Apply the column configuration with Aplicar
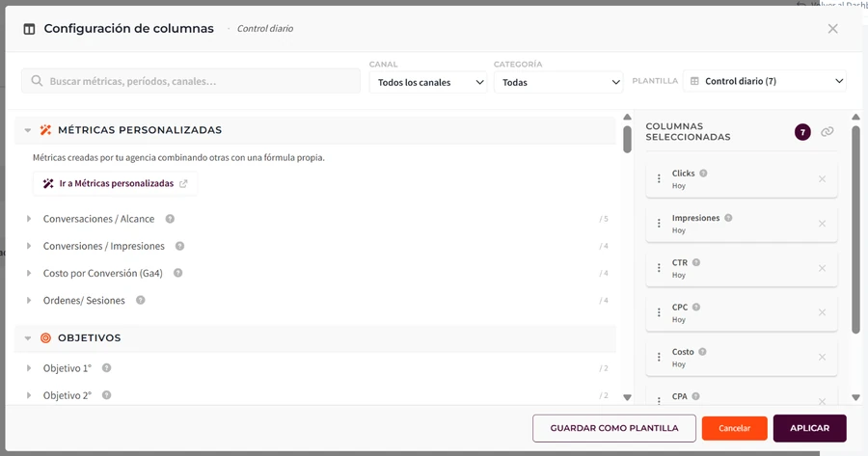The height and width of the screenshot is (456, 868). (810, 428)
